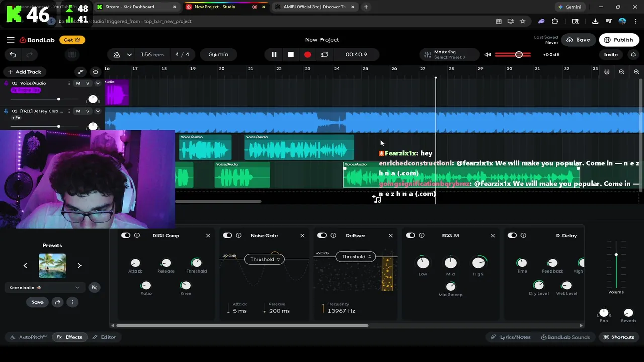This screenshot has height=362, width=644.
Task: Switch to the Effects tab
Action: coord(69,337)
